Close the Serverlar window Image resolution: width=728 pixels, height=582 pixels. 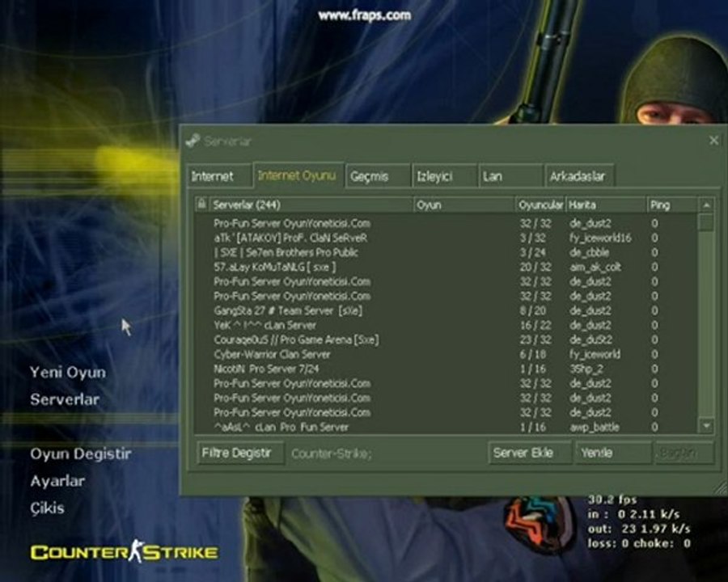click(714, 140)
